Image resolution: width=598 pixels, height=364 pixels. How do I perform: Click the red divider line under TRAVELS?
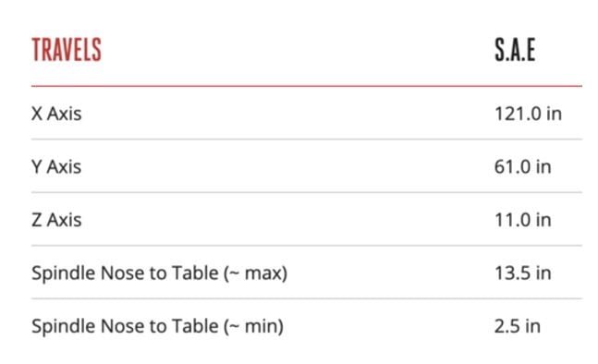pyautogui.click(x=307, y=86)
